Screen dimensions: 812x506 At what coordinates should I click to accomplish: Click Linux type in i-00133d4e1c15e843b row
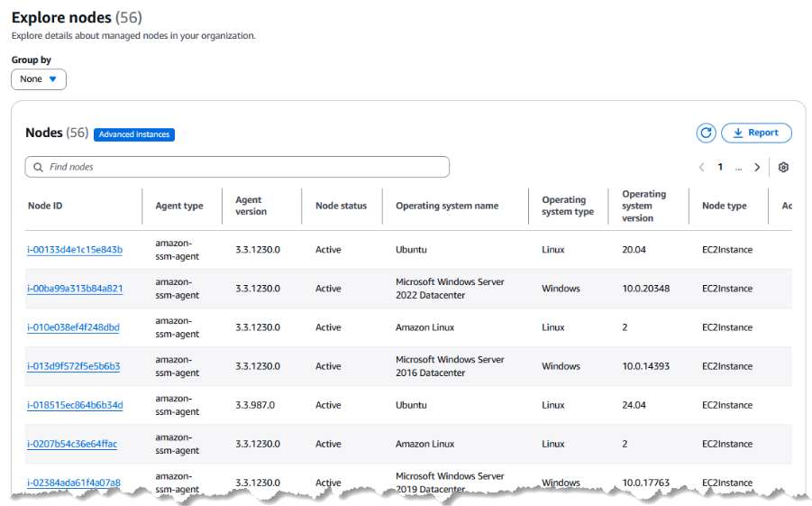[x=553, y=250]
